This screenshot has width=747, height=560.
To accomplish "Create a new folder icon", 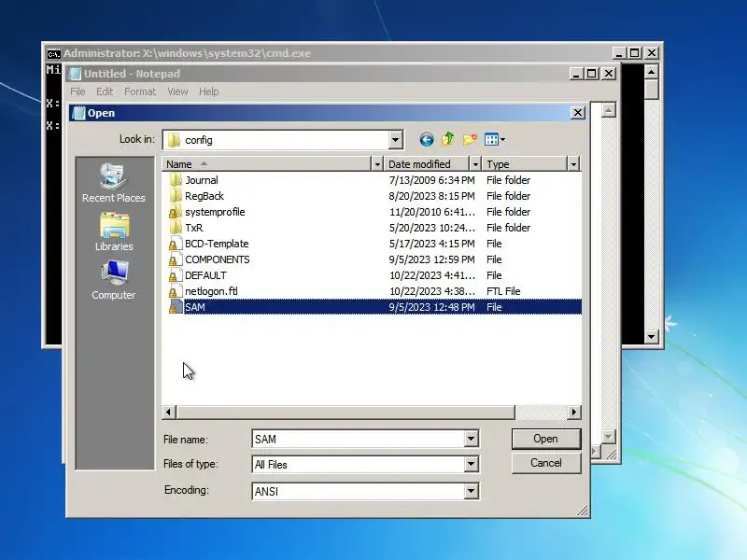I will [470, 139].
